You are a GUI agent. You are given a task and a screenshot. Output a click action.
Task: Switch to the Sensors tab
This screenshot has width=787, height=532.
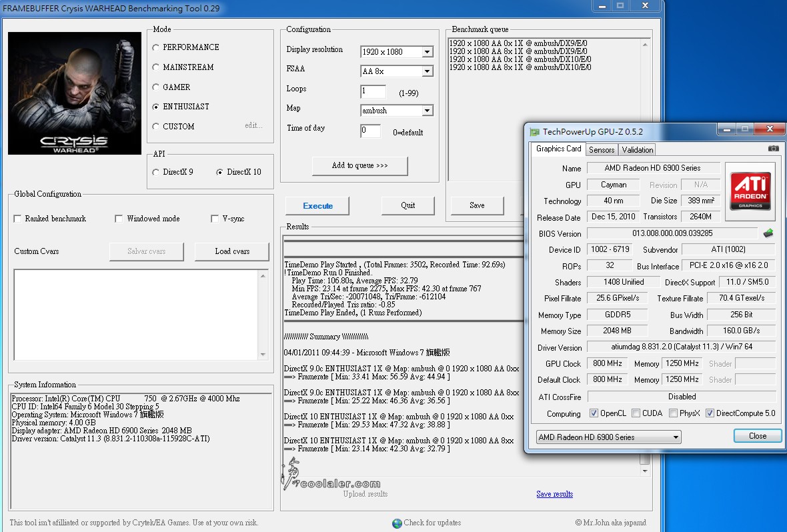coord(602,149)
